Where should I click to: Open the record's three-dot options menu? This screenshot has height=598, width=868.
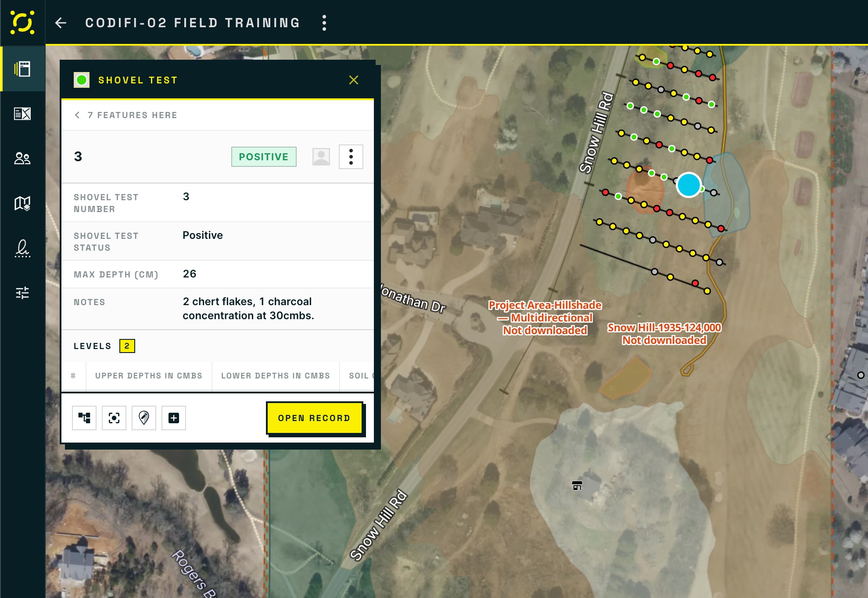(x=351, y=157)
